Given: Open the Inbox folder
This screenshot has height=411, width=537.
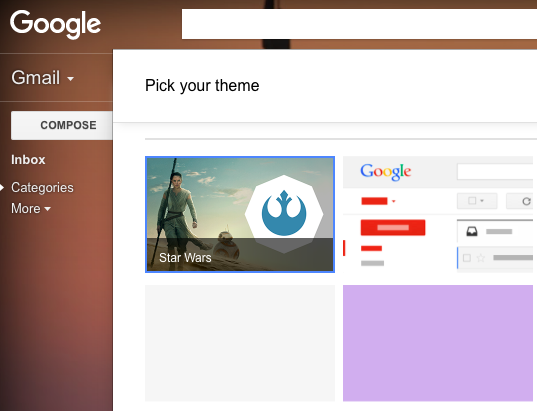Looking at the screenshot, I should click(x=28, y=160).
